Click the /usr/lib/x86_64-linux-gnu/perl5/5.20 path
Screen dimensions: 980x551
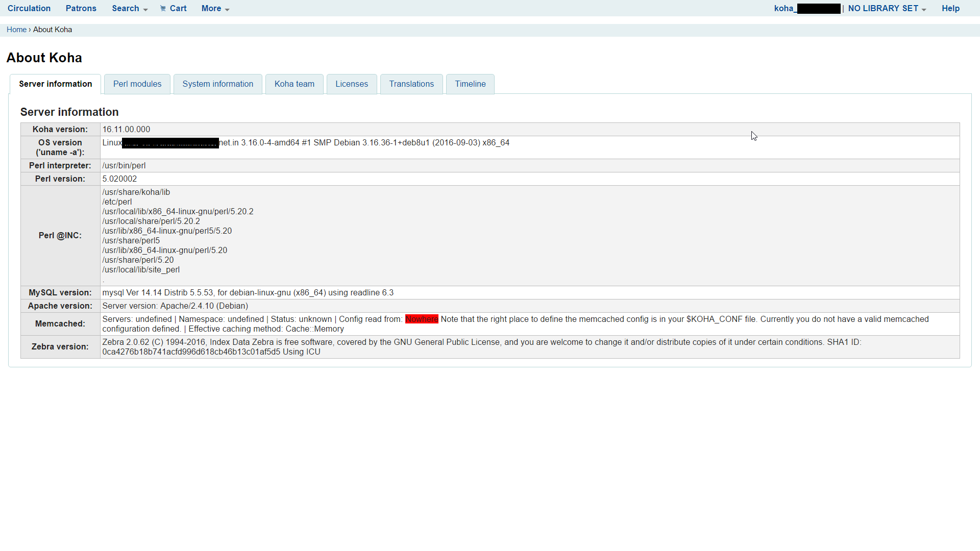pyautogui.click(x=167, y=231)
